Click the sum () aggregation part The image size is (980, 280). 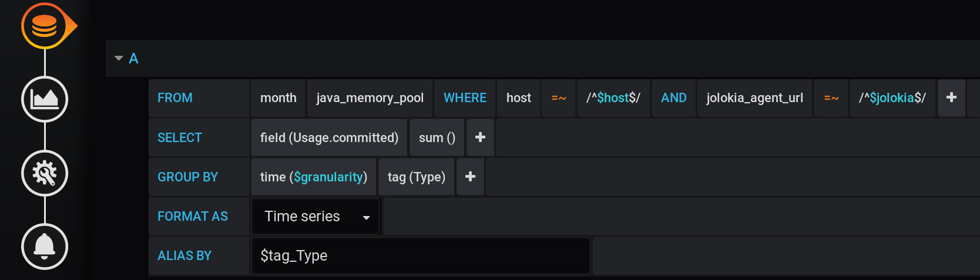437,137
